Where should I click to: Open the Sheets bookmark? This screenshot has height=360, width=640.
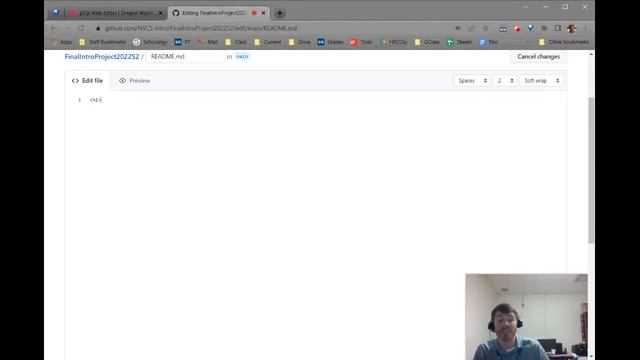click(x=459, y=42)
